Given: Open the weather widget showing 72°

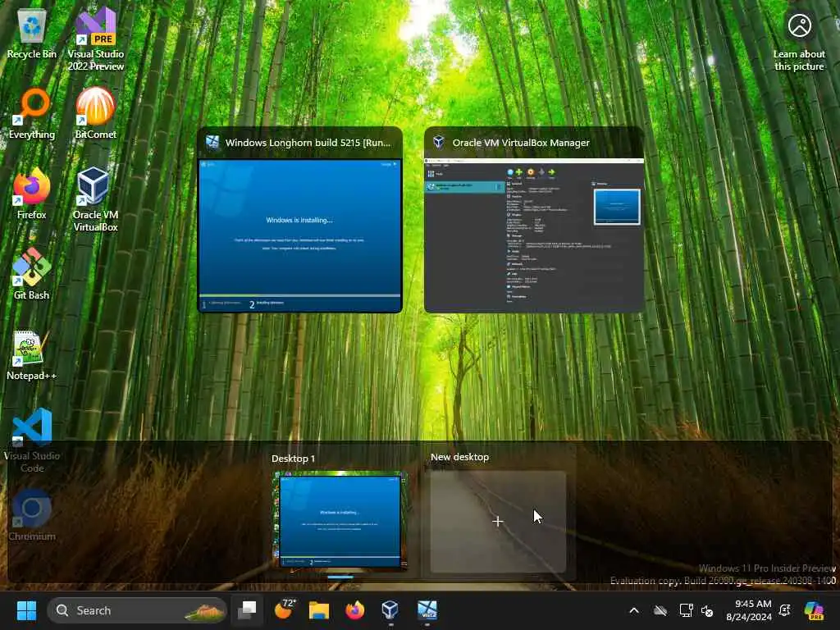Looking at the screenshot, I should 285,609.
